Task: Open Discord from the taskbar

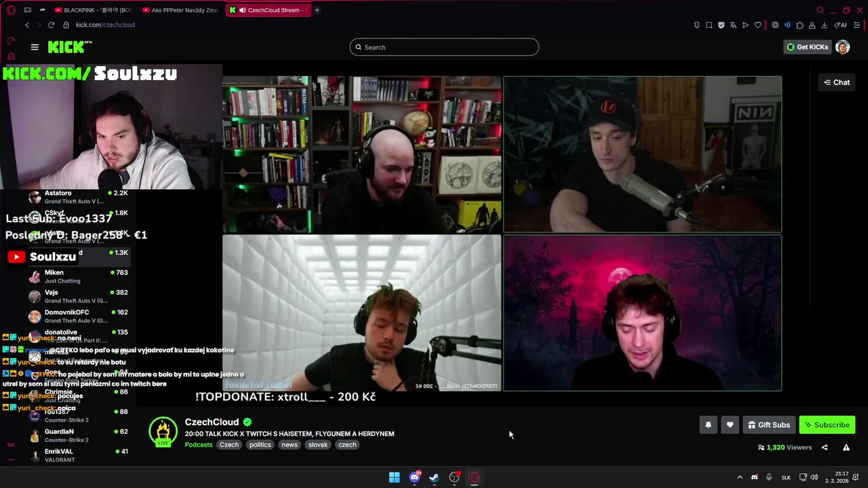Action: click(414, 477)
